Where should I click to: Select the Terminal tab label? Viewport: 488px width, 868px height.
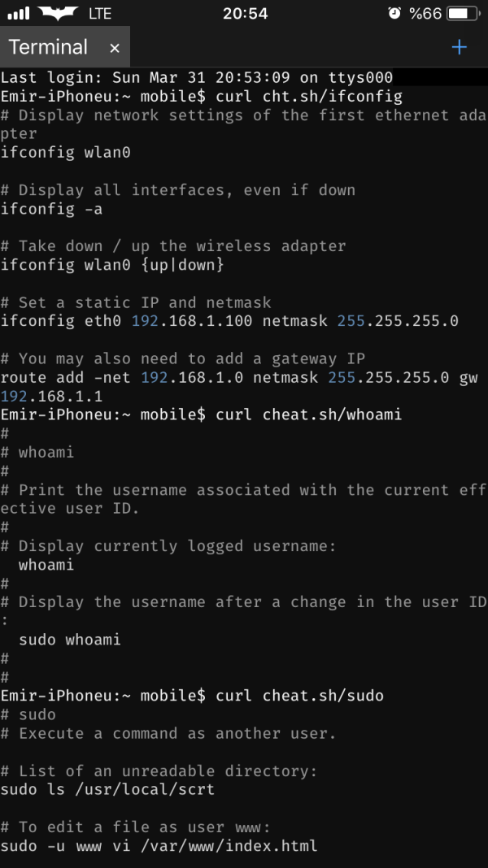[x=49, y=47]
